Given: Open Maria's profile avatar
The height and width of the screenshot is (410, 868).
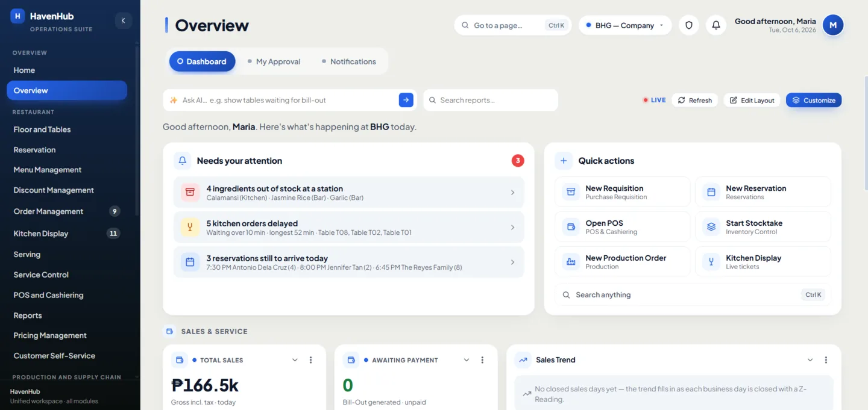Looking at the screenshot, I should coord(833,25).
